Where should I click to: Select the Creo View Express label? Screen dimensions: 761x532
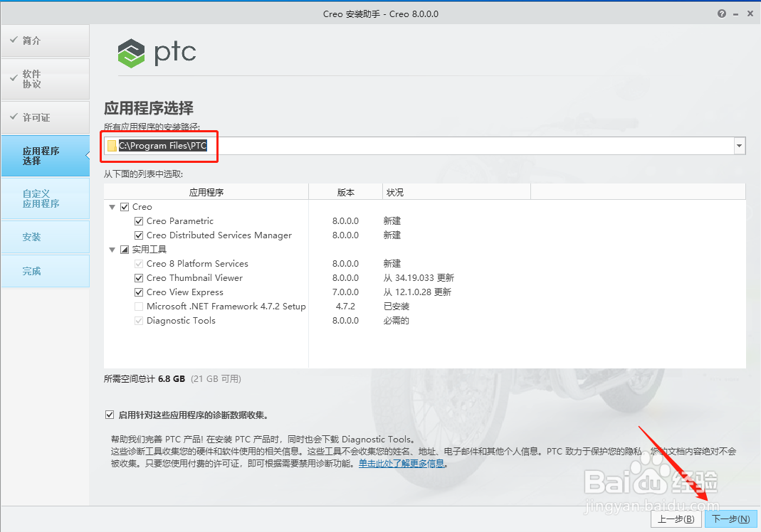[x=185, y=292]
